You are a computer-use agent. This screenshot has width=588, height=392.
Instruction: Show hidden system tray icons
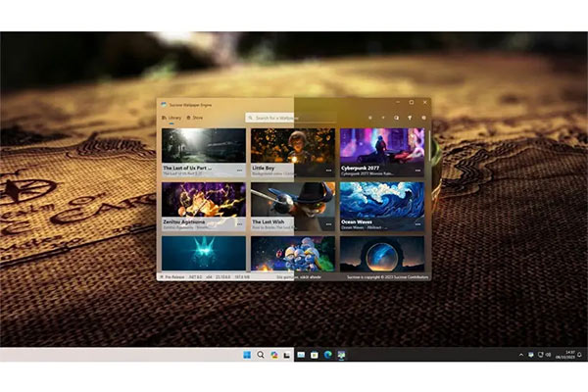click(x=520, y=354)
